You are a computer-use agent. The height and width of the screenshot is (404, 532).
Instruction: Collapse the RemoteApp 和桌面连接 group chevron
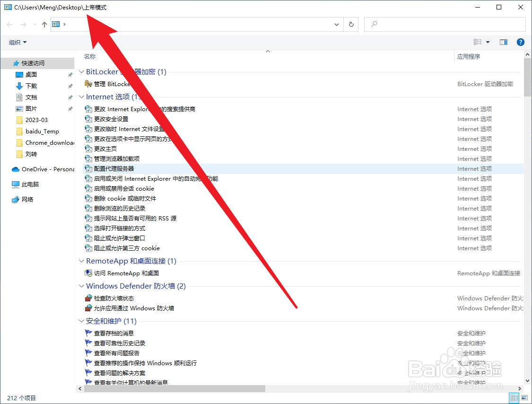81,261
